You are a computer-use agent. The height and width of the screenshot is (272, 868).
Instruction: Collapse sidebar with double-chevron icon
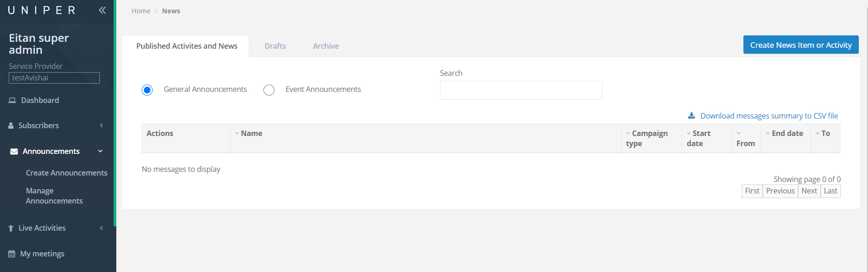click(102, 10)
